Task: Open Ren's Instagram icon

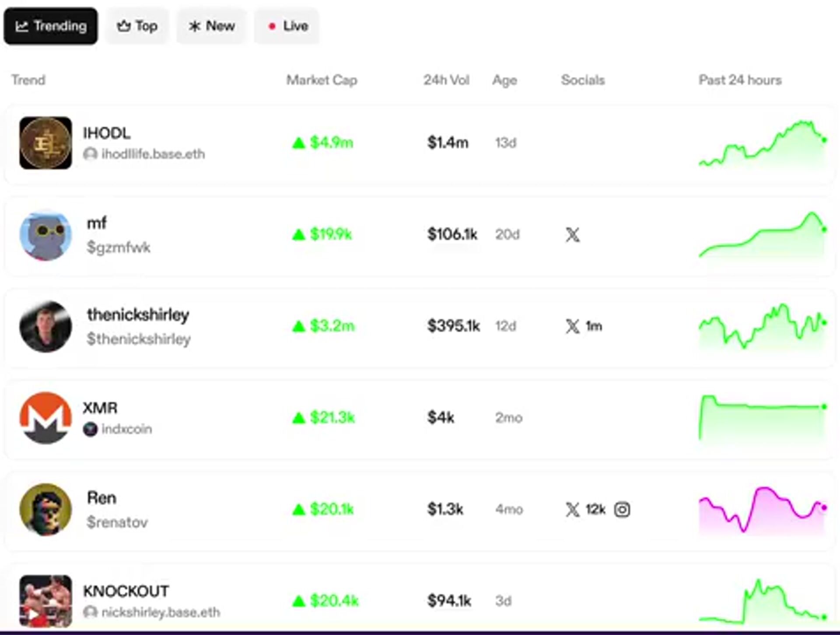Action: 622,509
